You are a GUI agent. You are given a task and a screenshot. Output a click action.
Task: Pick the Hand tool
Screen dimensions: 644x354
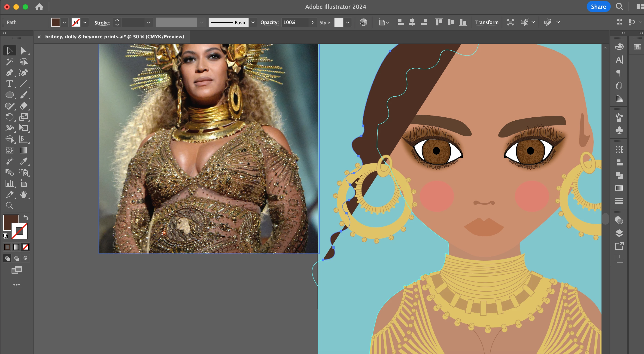pos(24,195)
